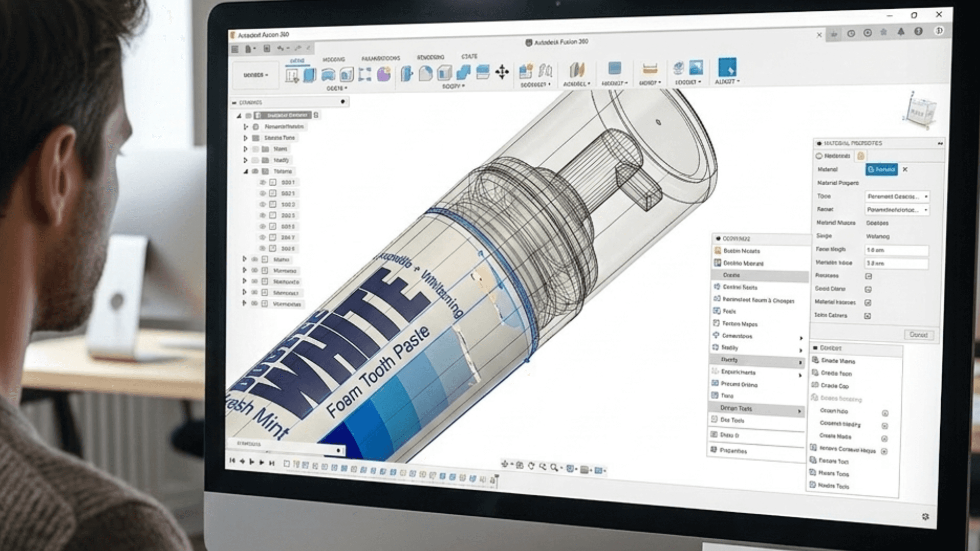Tick the Resceos checkbox in properties panel
The height and width of the screenshot is (551, 980).
click(868, 276)
